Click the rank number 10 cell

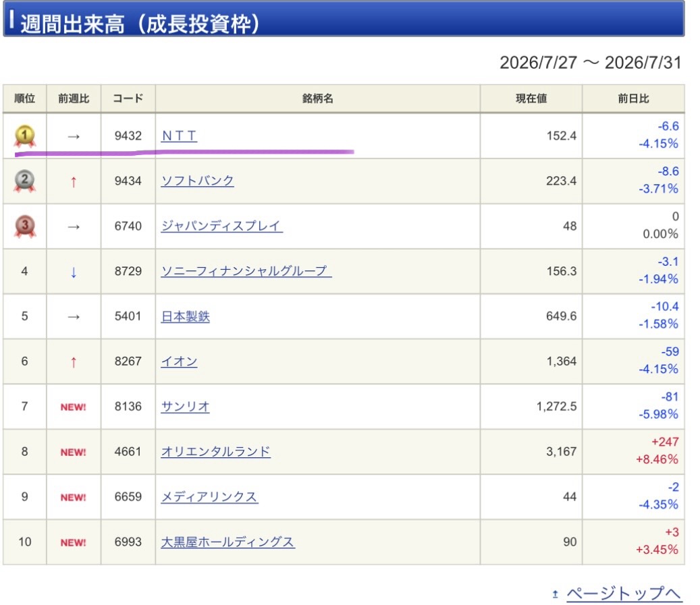(24, 542)
